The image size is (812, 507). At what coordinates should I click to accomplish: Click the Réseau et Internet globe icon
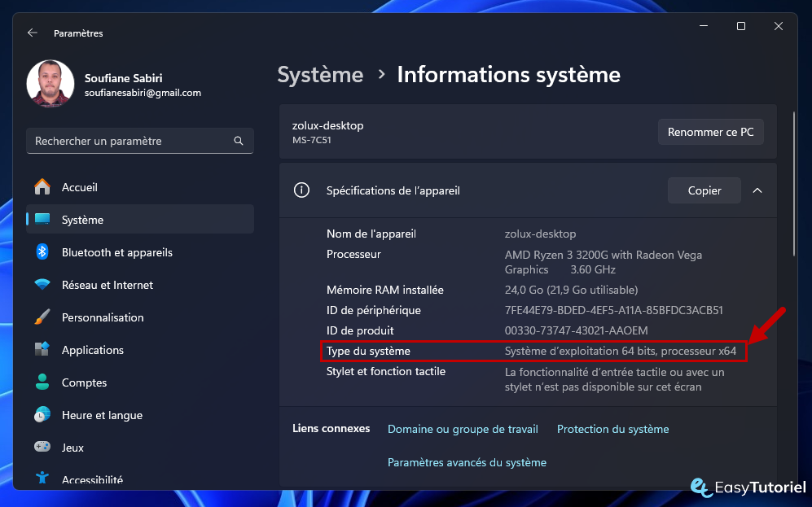click(44, 285)
